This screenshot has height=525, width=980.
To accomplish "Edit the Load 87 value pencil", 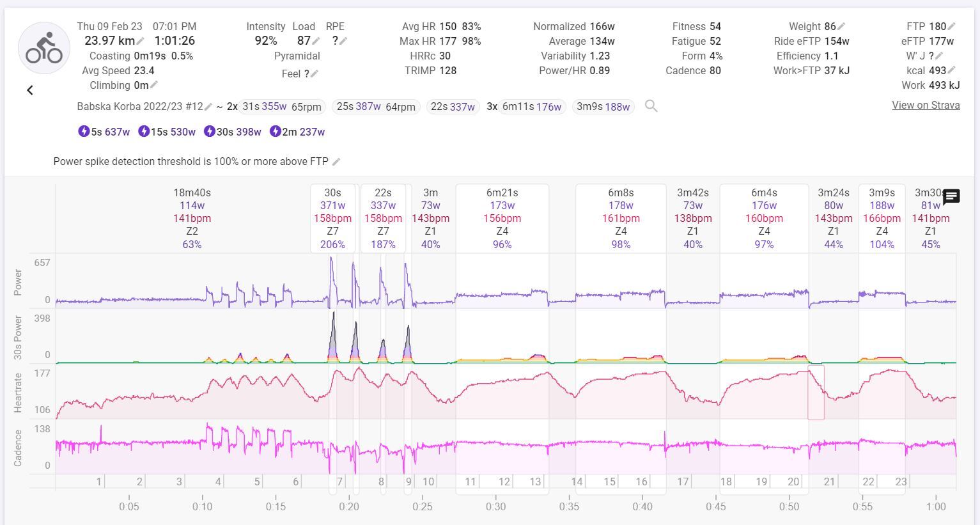I will (316, 41).
